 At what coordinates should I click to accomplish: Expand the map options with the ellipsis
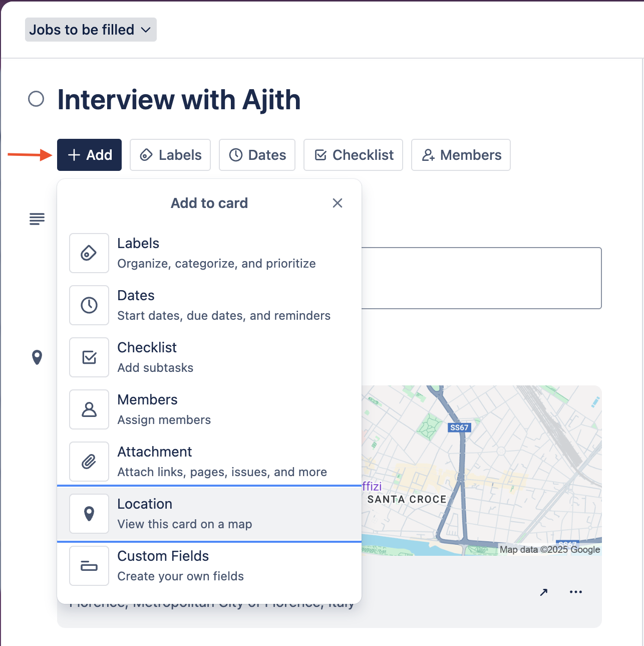click(575, 592)
